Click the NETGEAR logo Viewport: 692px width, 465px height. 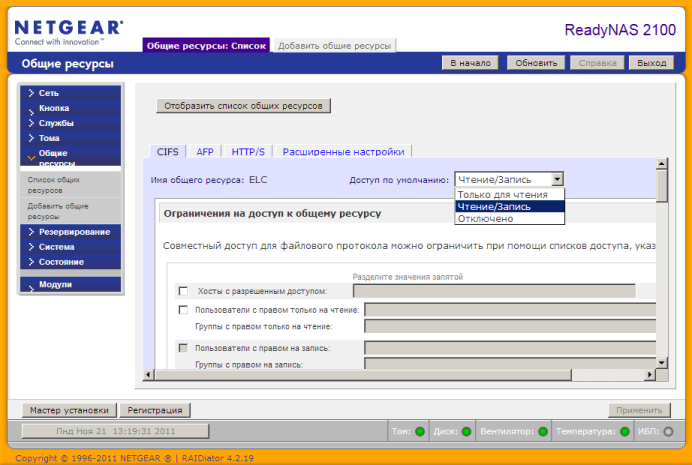[x=68, y=32]
